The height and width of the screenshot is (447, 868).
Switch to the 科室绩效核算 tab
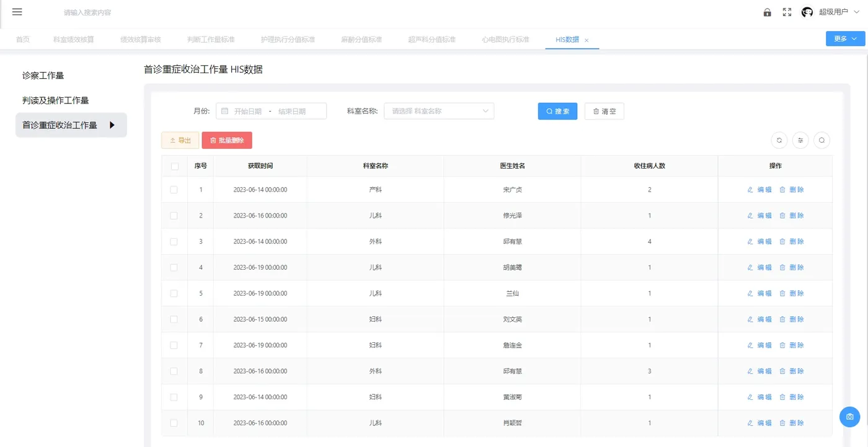tap(74, 40)
